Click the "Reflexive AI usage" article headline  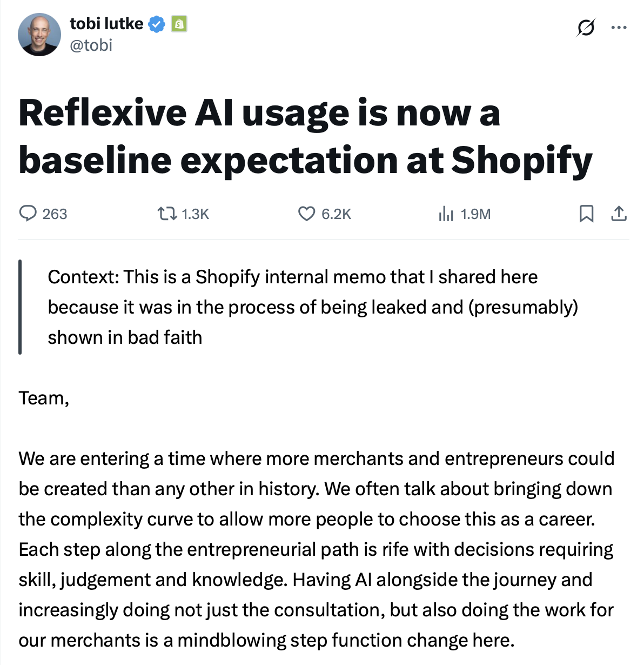pyautogui.click(x=305, y=136)
